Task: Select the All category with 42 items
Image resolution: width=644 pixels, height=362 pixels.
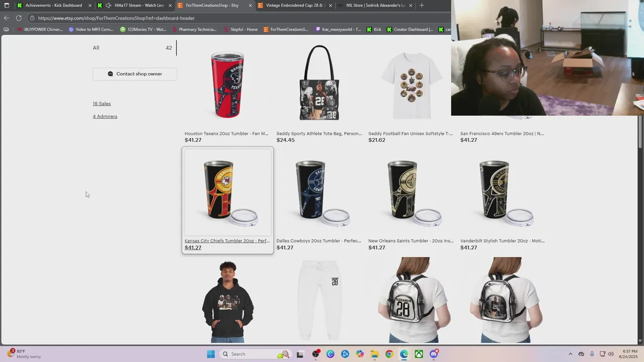Action: [134, 48]
